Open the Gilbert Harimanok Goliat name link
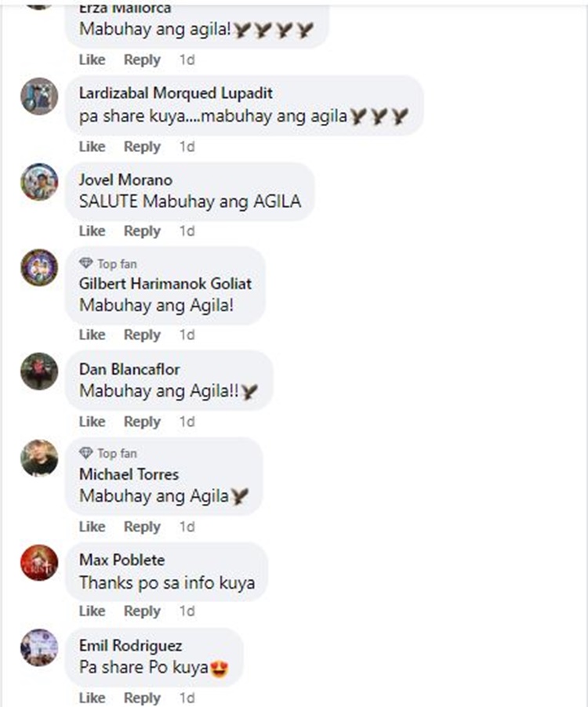Image resolution: width=588 pixels, height=707 pixels. pos(165,284)
